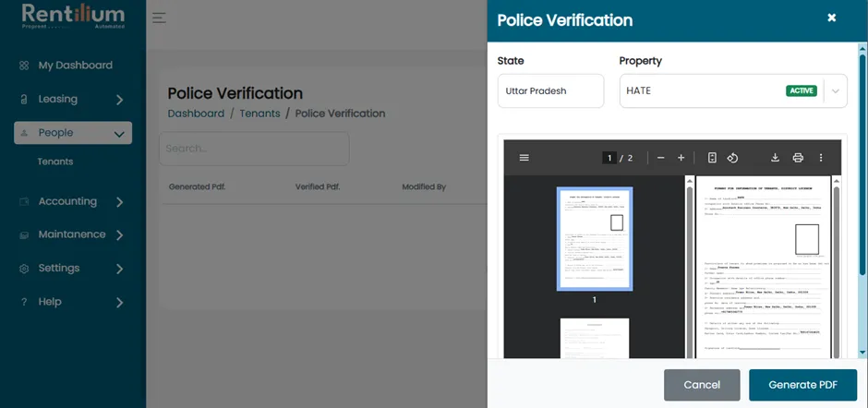Viewport: 868px width, 408px height.
Task: Collapse the People submenu chevron
Action: 119,134
